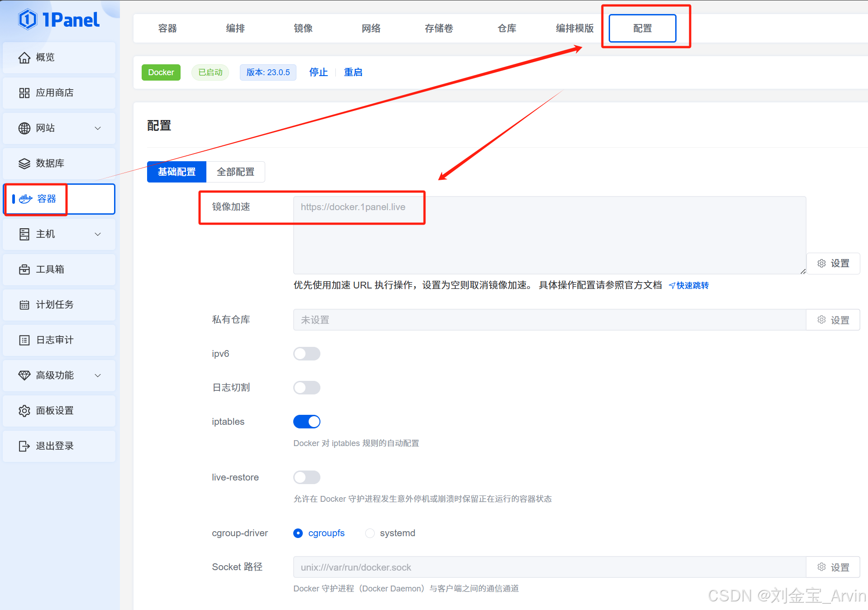This screenshot has width=868, height=610.
Task: Click the 设置 button for Socket 路径
Action: click(833, 567)
